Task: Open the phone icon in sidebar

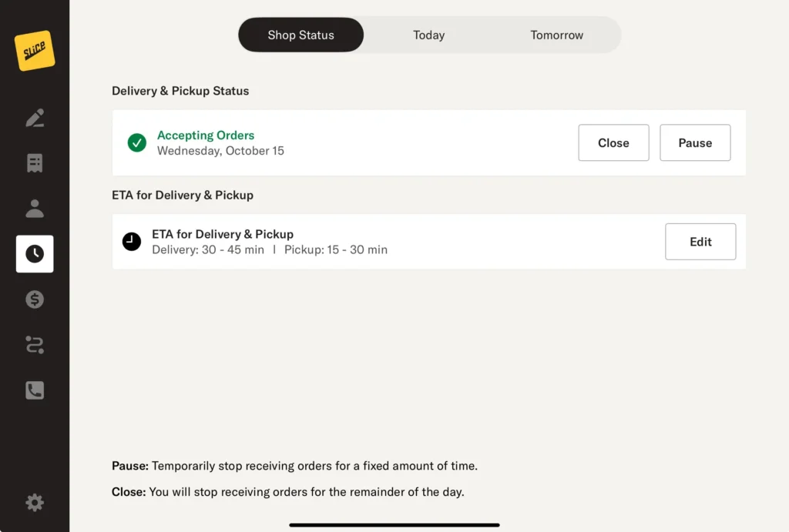Action: pyautogui.click(x=35, y=390)
